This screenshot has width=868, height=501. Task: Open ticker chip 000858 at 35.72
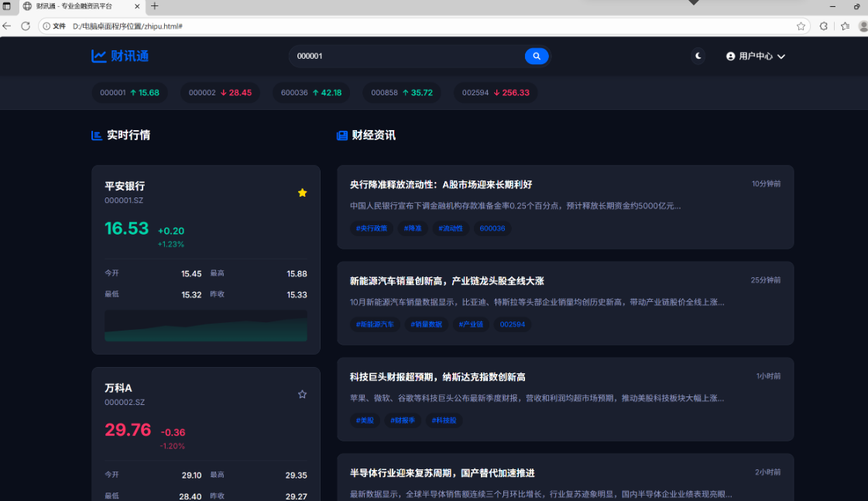(x=401, y=93)
